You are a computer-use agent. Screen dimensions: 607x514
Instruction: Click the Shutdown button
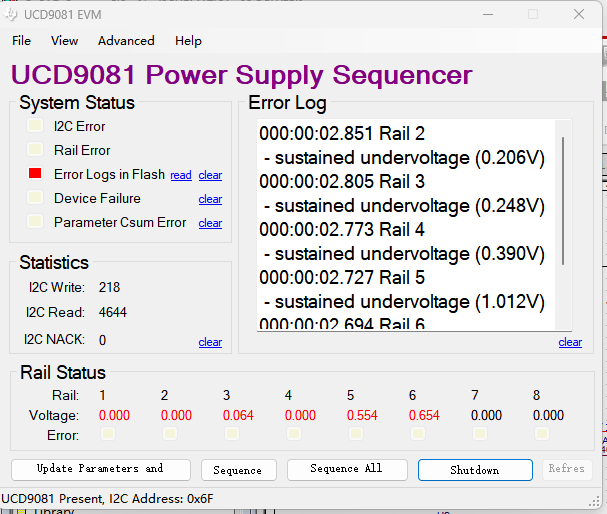tap(475, 470)
